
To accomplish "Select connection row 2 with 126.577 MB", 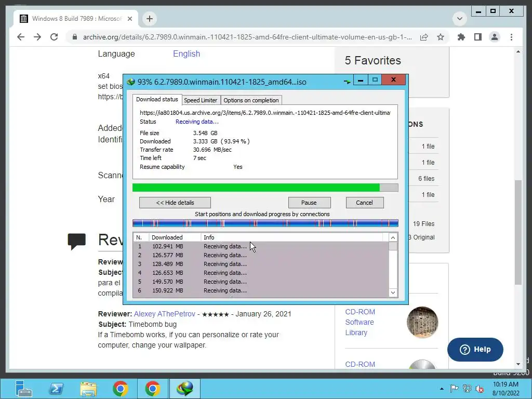I will pyautogui.click(x=261, y=255).
